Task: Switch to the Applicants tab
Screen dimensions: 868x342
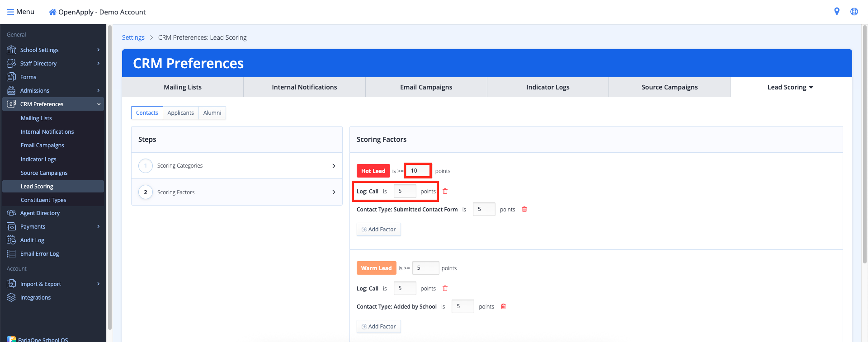Action: tap(180, 113)
